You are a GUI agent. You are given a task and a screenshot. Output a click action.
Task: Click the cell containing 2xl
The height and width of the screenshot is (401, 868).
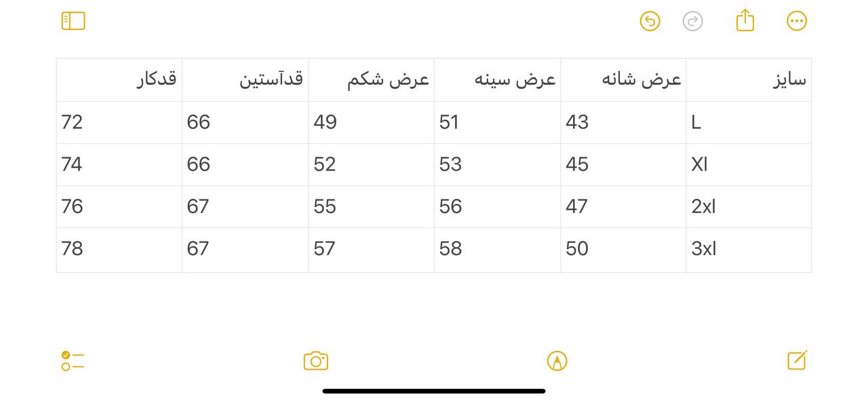coord(749,207)
